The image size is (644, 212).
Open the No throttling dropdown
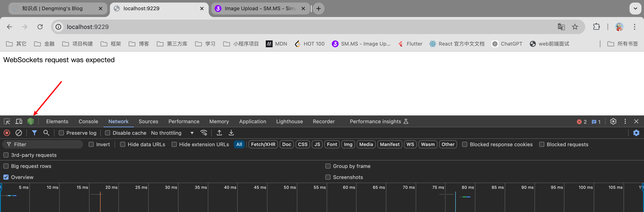(172, 133)
